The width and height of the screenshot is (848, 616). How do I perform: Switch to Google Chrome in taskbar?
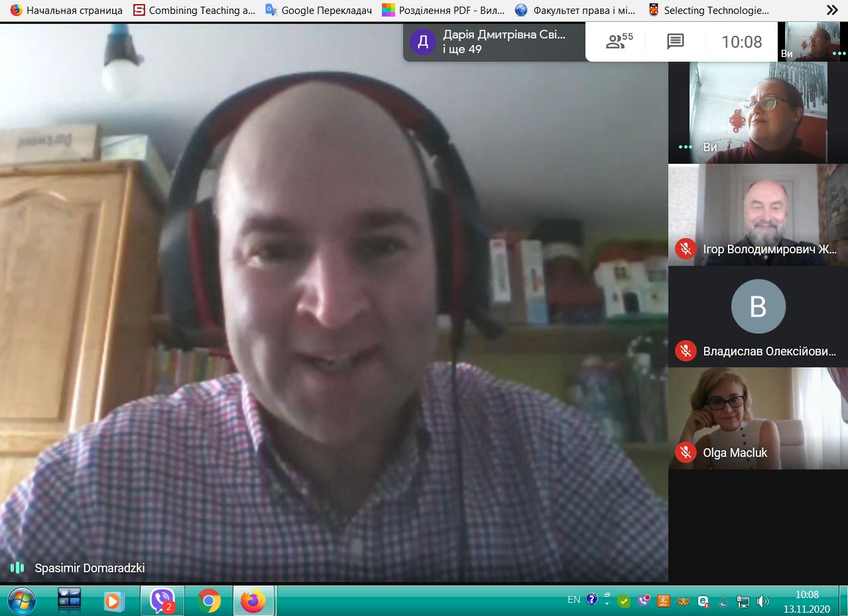click(x=208, y=601)
